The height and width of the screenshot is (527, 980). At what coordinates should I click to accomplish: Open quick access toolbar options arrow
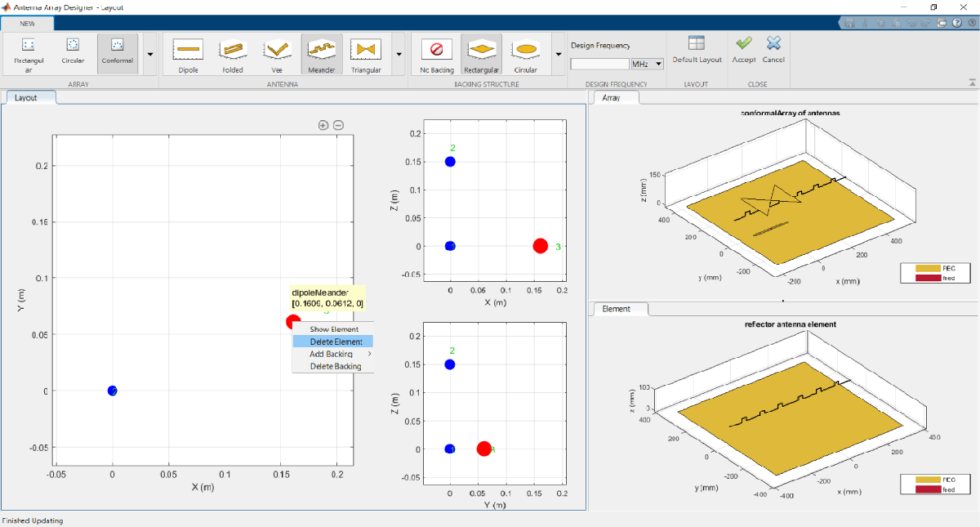pyautogui.click(x=971, y=24)
